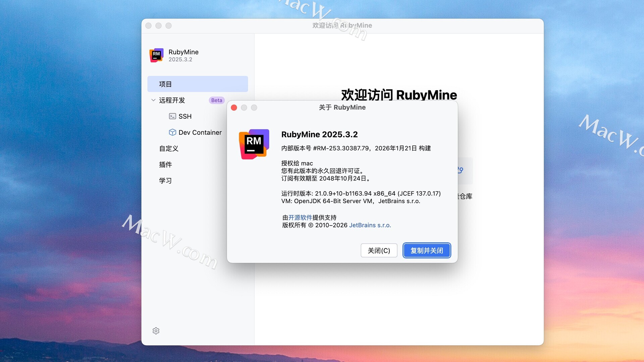Select SSH under remote development
This screenshot has height=362, width=644.
point(185,116)
